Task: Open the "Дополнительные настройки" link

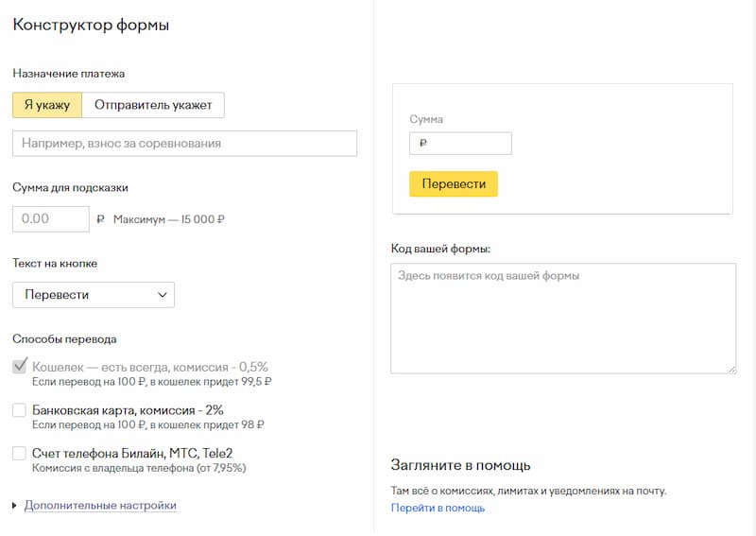Action: pyautogui.click(x=100, y=506)
